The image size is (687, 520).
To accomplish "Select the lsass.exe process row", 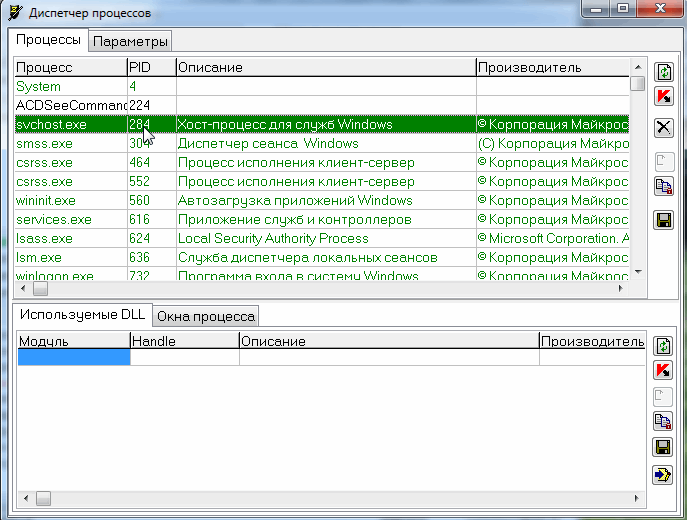I will [322, 238].
